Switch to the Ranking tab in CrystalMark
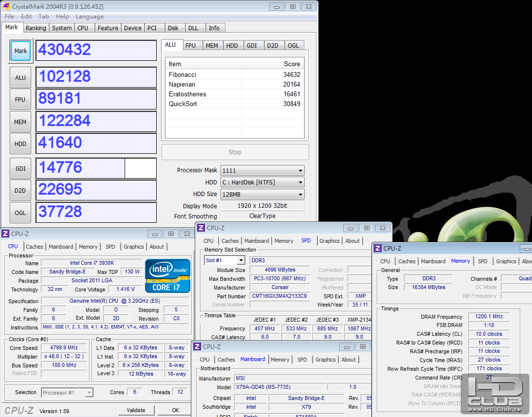Image resolution: width=532 pixels, height=417 pixels. click(x=36, y=28)
